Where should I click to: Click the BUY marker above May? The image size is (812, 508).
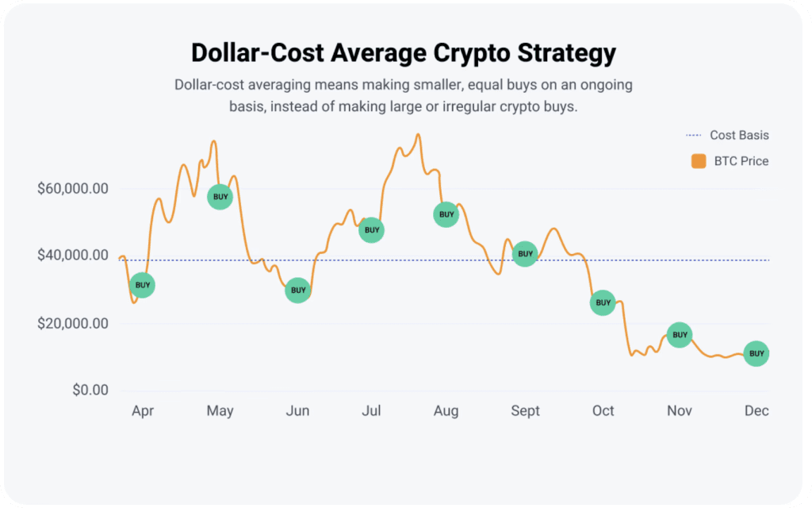point(220,196)
